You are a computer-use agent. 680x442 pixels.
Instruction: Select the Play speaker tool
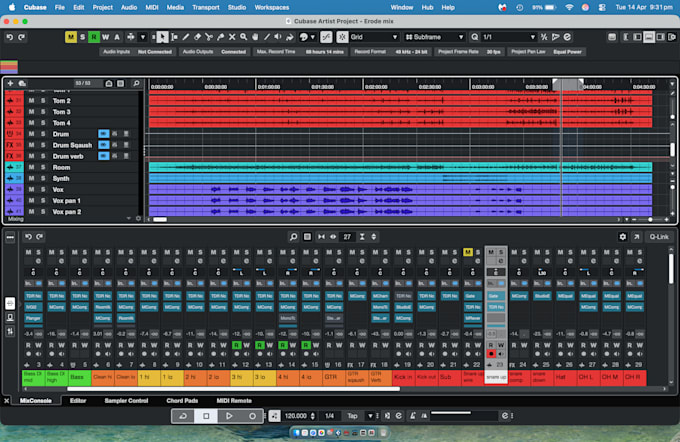point(278,37)
